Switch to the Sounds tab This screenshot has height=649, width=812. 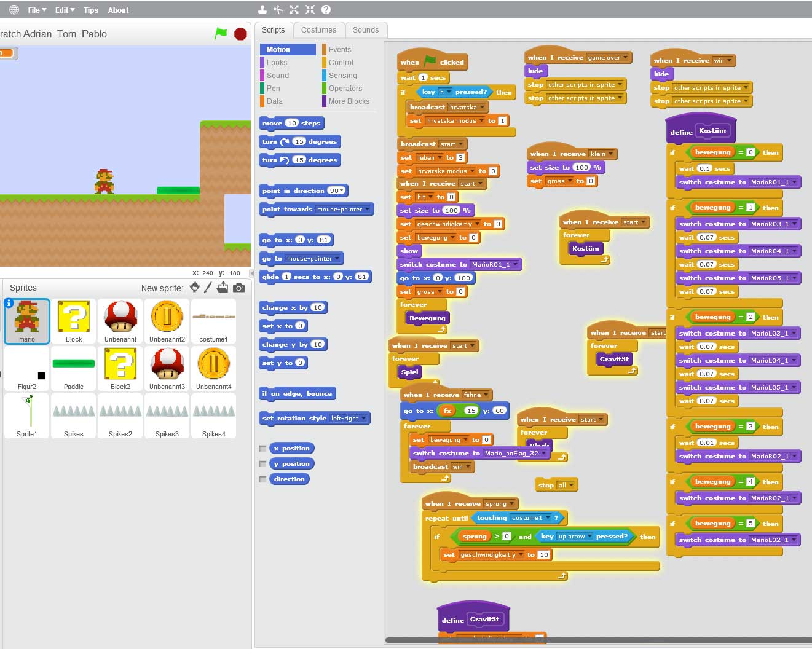366,30
